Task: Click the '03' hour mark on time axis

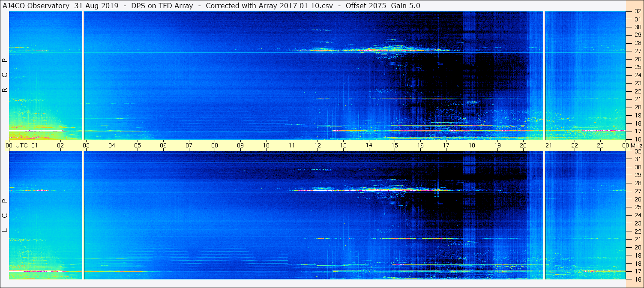Action: (x=86, y=145)
